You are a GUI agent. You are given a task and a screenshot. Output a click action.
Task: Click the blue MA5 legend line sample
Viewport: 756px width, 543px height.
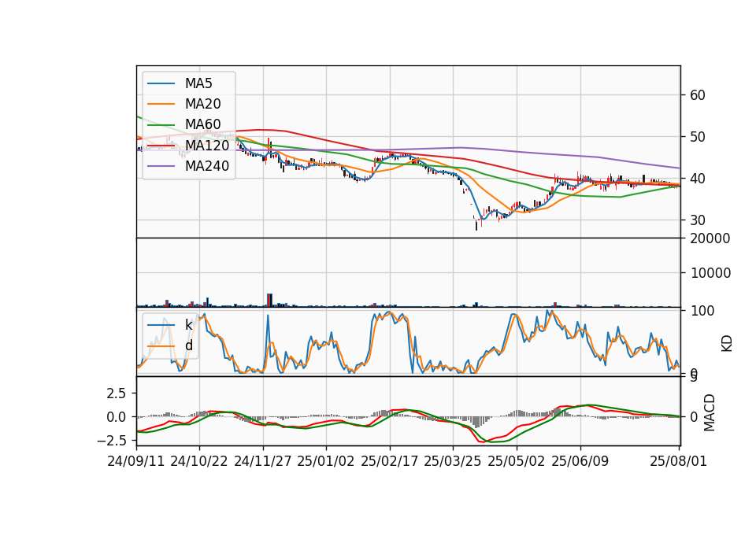161,83
